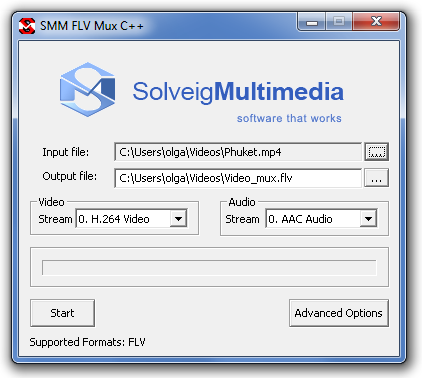
Task: Click 'Supported Formats: FLV' text
Action: click(x=87, y=342)
